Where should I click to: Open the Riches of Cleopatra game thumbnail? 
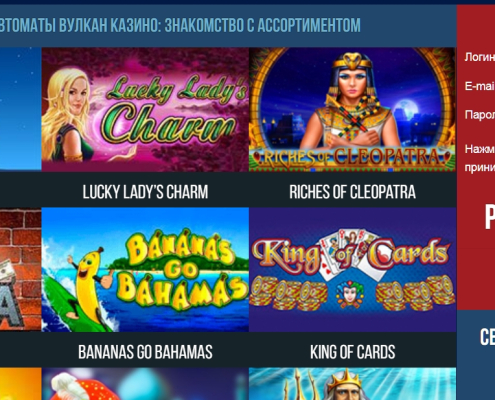point(352,109)
